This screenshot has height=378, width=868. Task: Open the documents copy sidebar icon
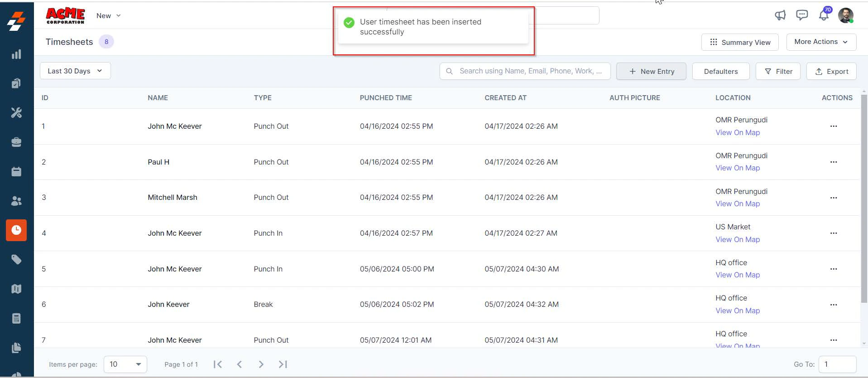point(16,348)
